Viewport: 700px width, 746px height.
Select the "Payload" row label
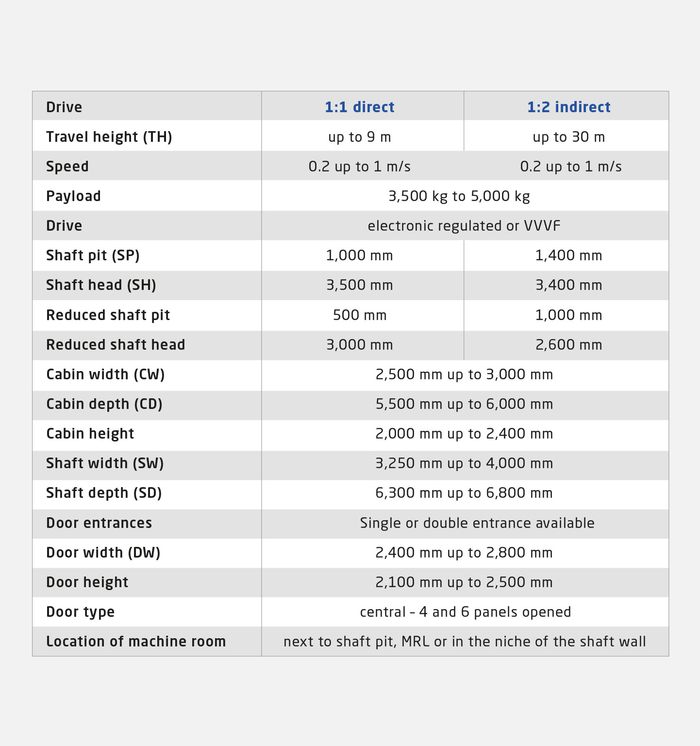pyautogui.click(x=73, y=196)
